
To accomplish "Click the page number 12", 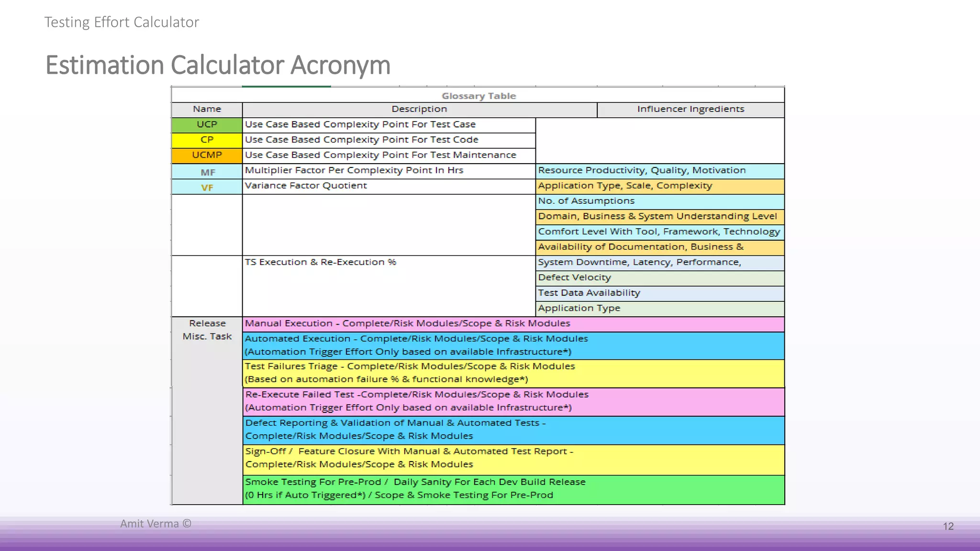I will (948, 526).
